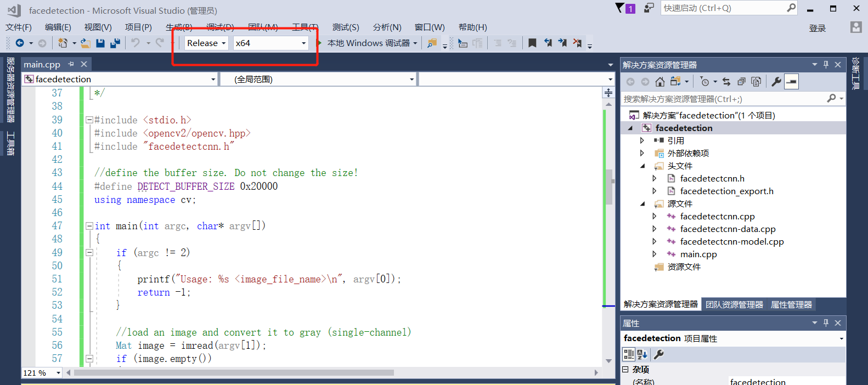
Task: Collapse the 头文件 header files folder
Action: (642, 166)
